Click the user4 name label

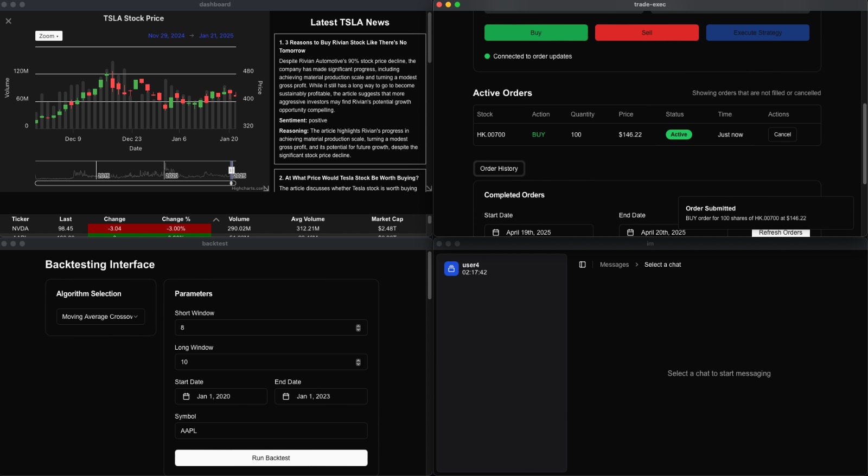click(x=470, y=265)
